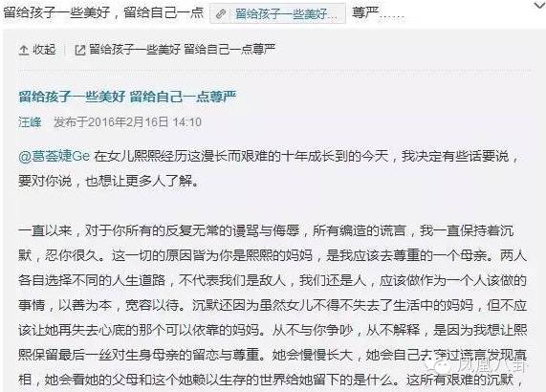The image size is (546, 392).
Task: Open the bold blue article headline
Action: 128,97
